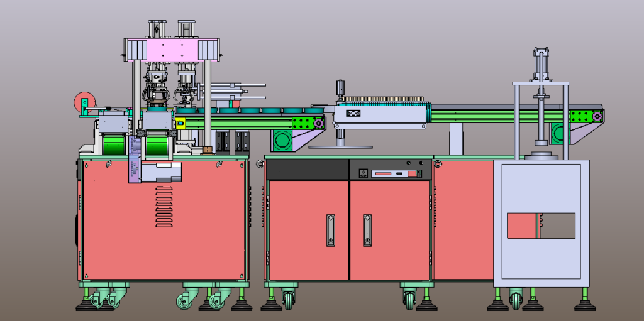
Task: Select the caster wheel under center cabinet left side
Action: 288,298
